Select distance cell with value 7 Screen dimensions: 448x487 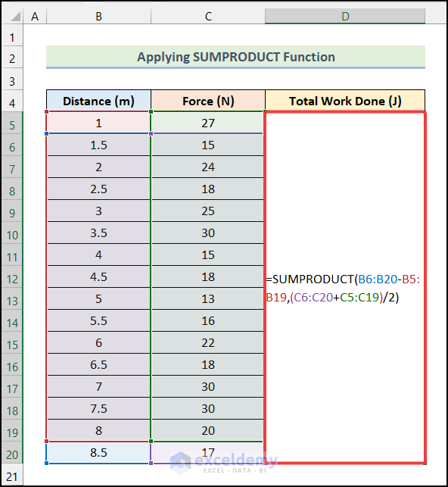point(98,387)
